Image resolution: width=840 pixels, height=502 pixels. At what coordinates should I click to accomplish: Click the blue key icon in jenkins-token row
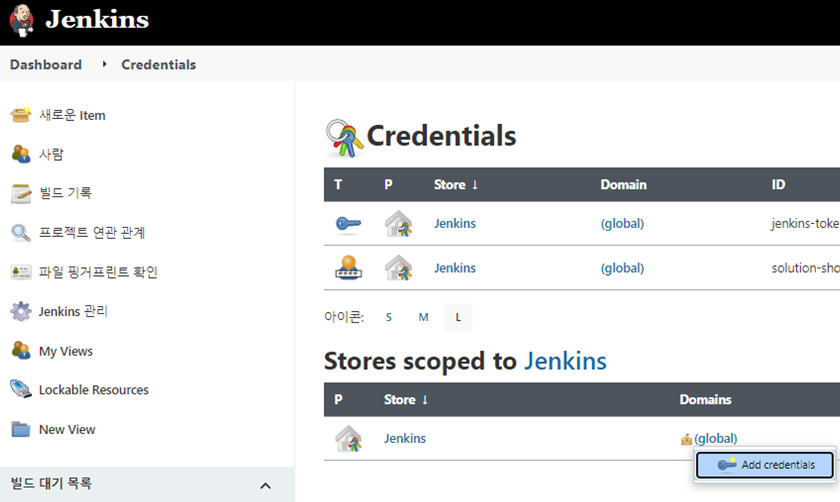pos(348,223)
